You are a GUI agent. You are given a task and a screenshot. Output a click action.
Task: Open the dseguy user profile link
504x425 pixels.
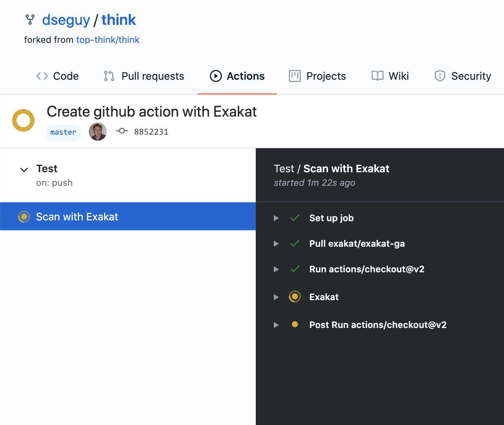click(66, 20)
